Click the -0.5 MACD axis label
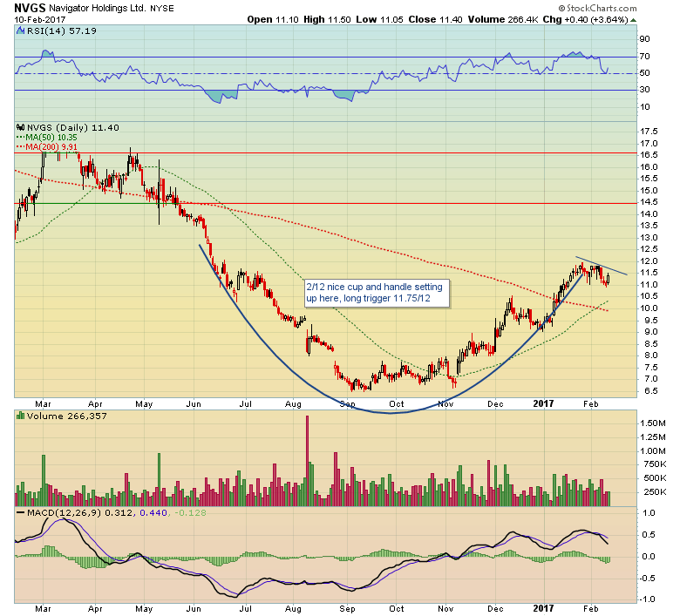This screenshot has width=680, height=616. [x=648, y=579]
